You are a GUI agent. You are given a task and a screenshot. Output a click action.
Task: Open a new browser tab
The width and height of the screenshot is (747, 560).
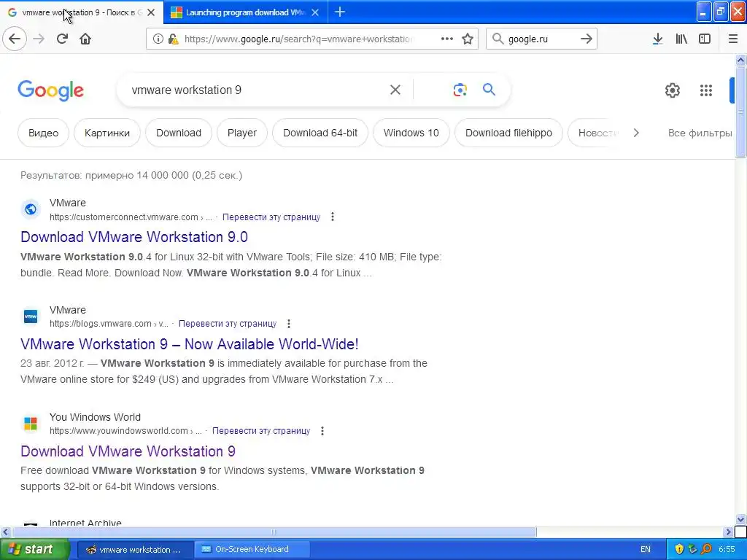point(340,12)
